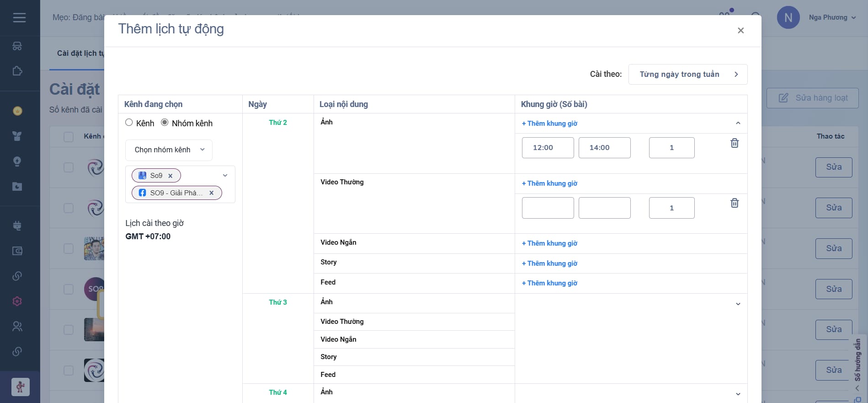Remove the SO9 - Giải Phá... tag
Image resolution: width=868 pixels, height=403 pixels.
212,193
